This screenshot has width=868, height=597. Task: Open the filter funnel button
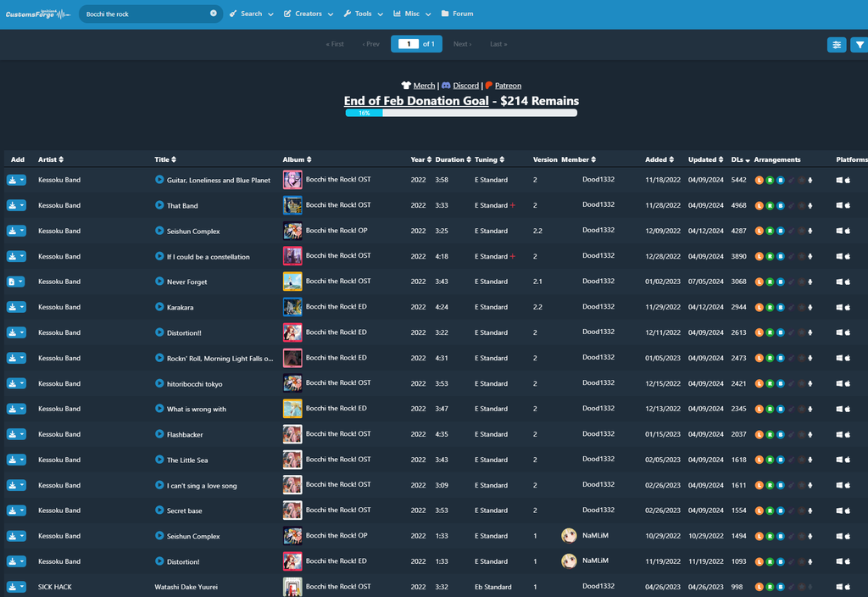click(860, 45)
